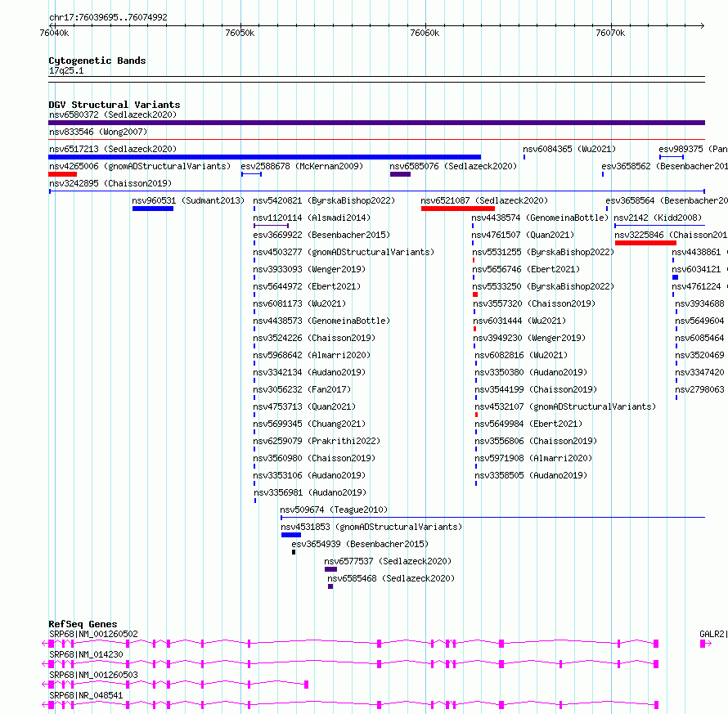Click nsv509674 (Teague2010) label

click(x=334, y=510)
